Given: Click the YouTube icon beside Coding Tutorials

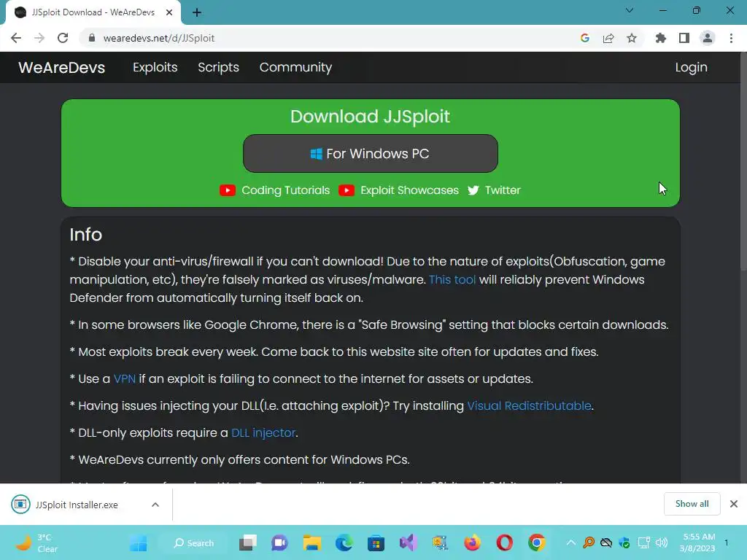Looking at the screenshot, I should click(228, 190).
